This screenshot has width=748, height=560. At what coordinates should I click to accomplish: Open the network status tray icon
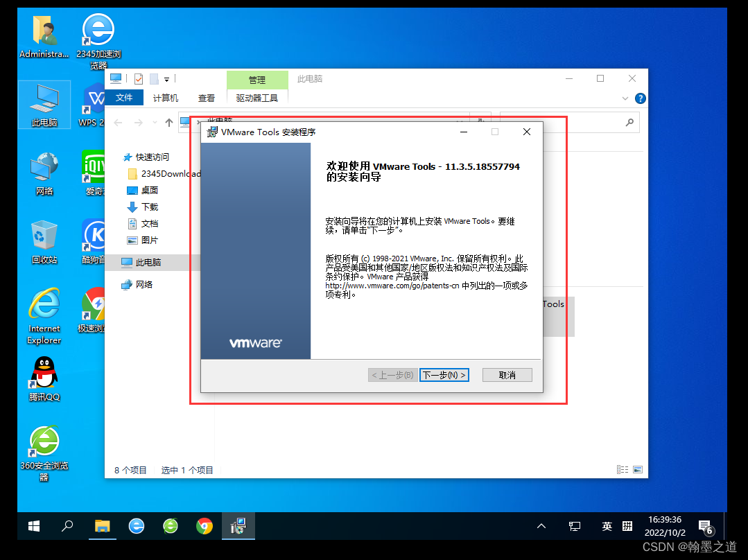575,526
